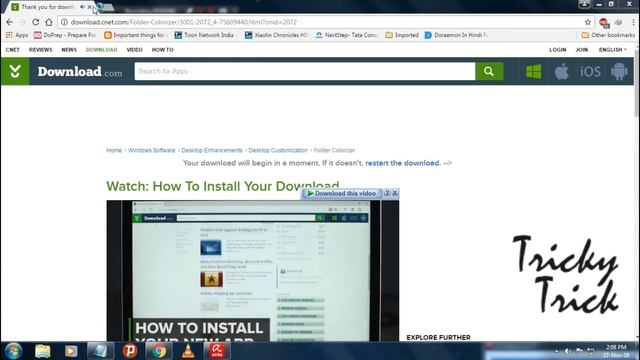Viewport: 640px width, 360px height.
Task: Open Windows Software breadcrumb link
Action: [x=151, y=150]
